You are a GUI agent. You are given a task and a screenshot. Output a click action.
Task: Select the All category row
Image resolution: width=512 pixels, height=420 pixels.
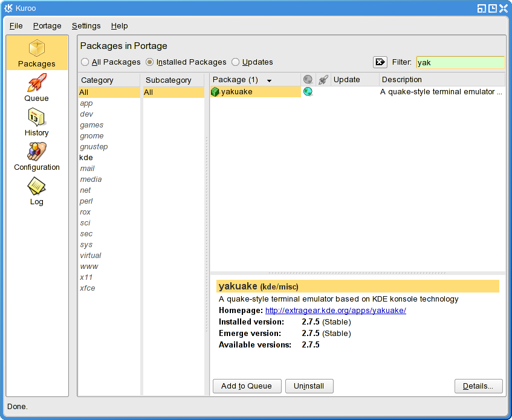[109, 92]
